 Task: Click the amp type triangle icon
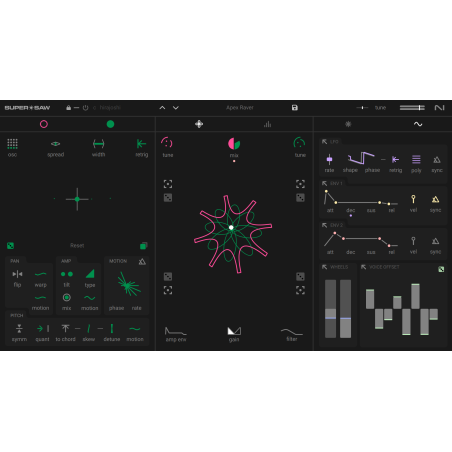(x=90, y=274)
